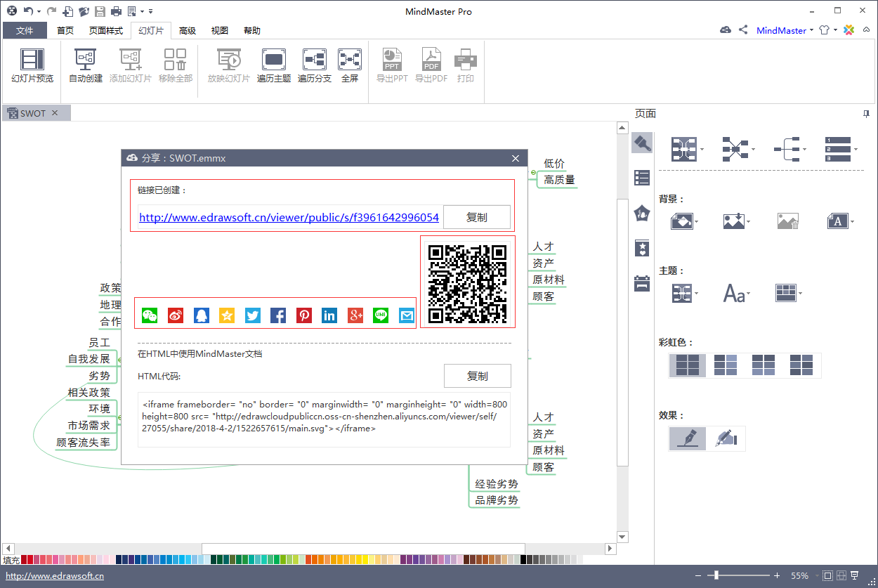Open the format brush side panel icon
The height and width of the screenshot is (588, 878).
click(x=642, y=143)
